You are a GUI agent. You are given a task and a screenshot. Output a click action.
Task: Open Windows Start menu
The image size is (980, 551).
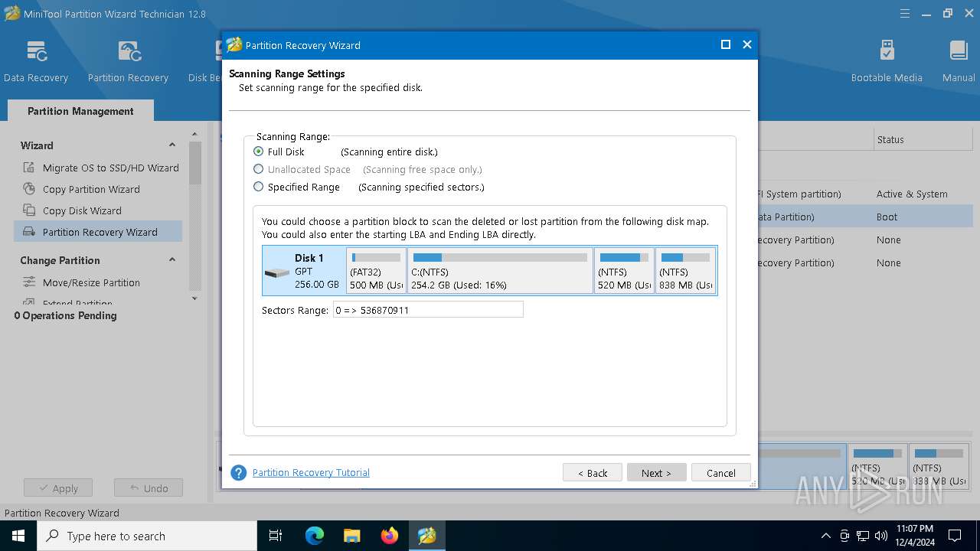coord(18,536)
